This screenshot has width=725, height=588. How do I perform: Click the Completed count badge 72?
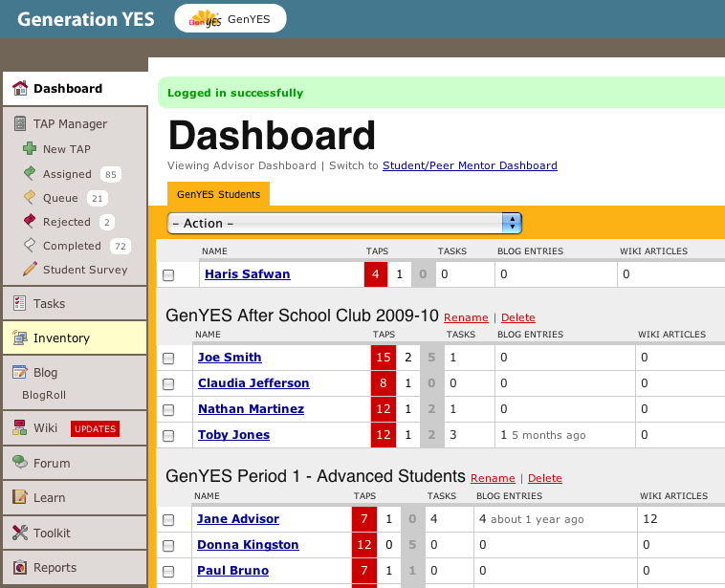[121, 246]
